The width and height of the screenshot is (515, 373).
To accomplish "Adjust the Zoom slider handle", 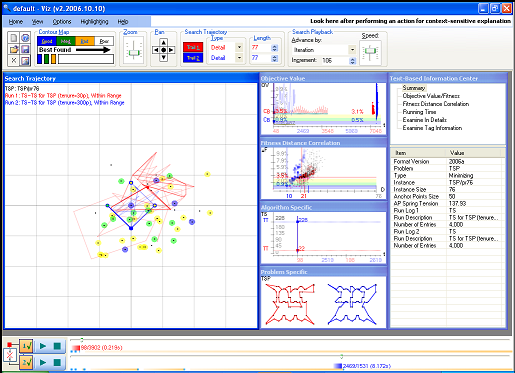I will [x=134, y=53].
